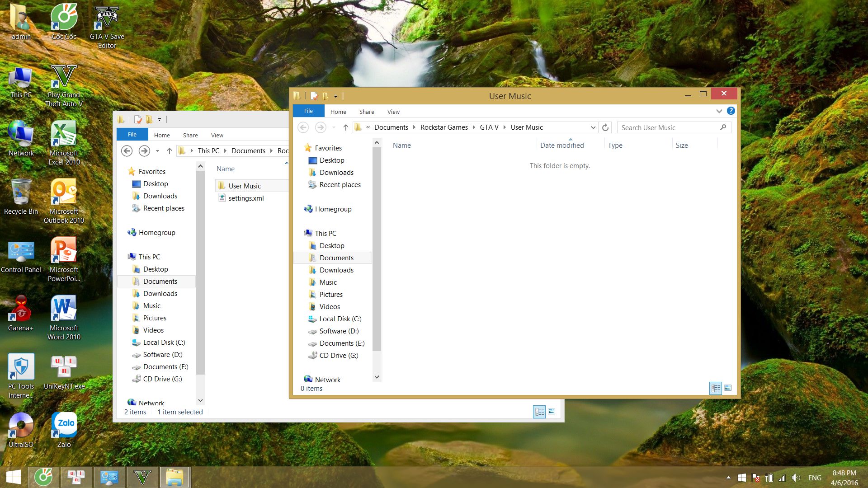
Task: Sort by the Date modified column header
Action: [561, 145]
